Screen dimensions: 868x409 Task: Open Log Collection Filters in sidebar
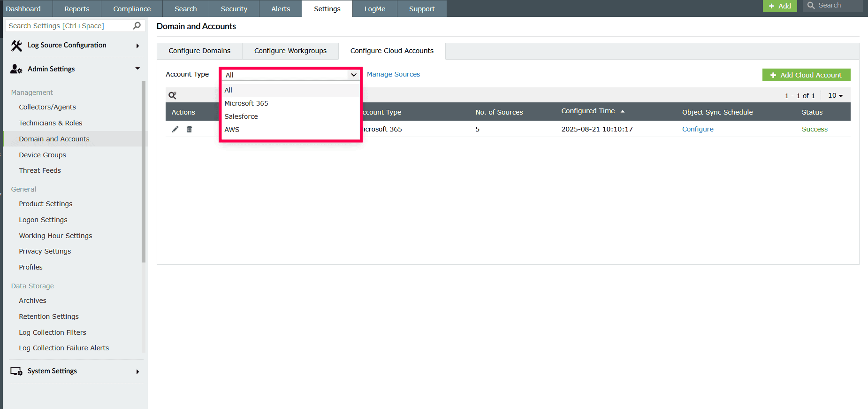[x=53, y=332]
